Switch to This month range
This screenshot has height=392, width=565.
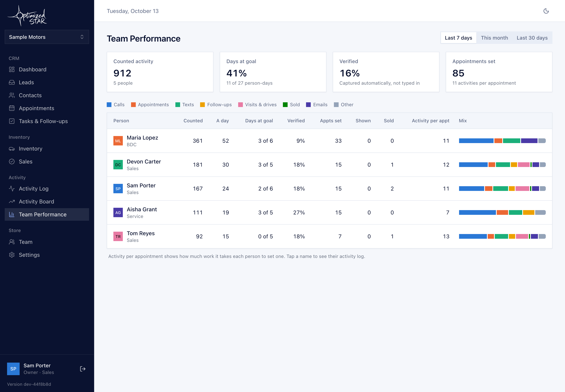494,38
